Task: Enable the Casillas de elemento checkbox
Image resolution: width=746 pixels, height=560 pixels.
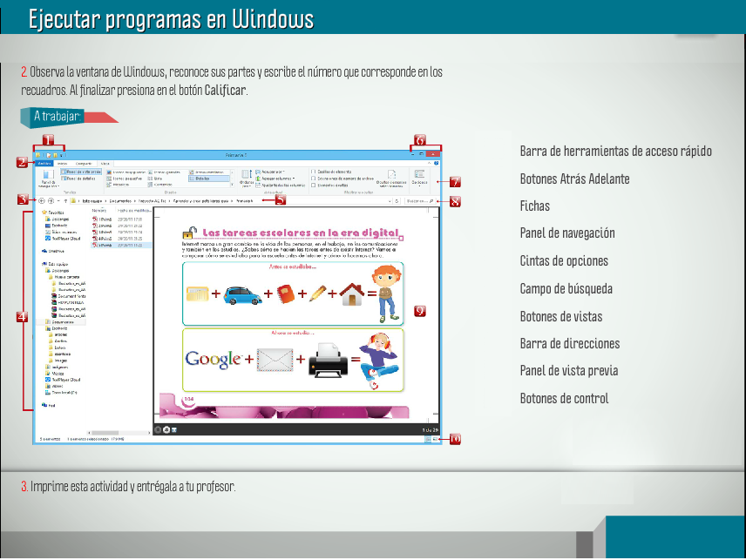Action: [314, 172]
